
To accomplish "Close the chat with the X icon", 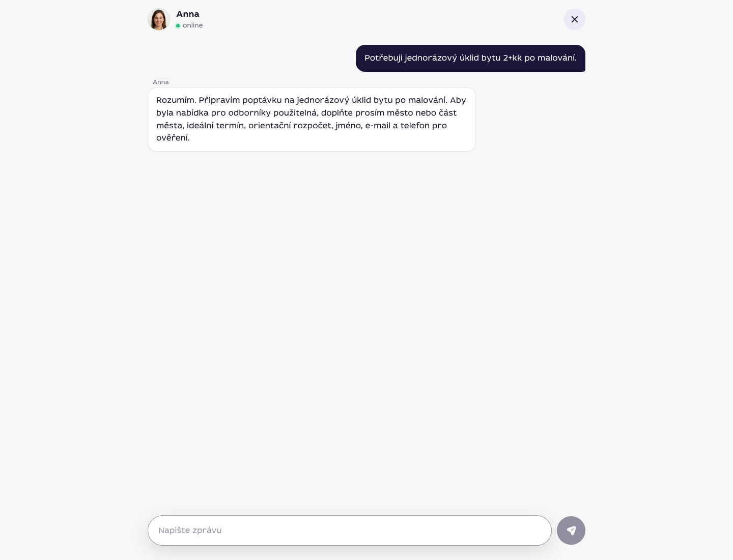I will [575, 19].
